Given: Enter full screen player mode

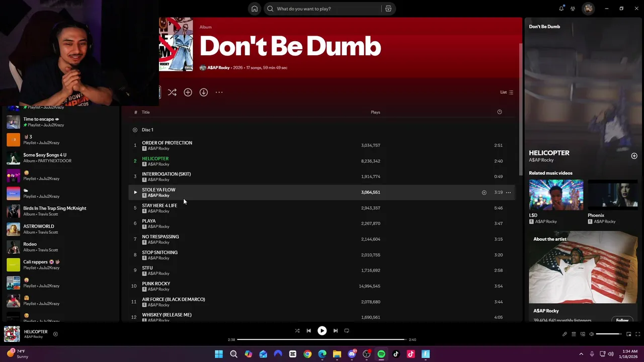Looking at the screenshot, I should (x=637, y=334).
